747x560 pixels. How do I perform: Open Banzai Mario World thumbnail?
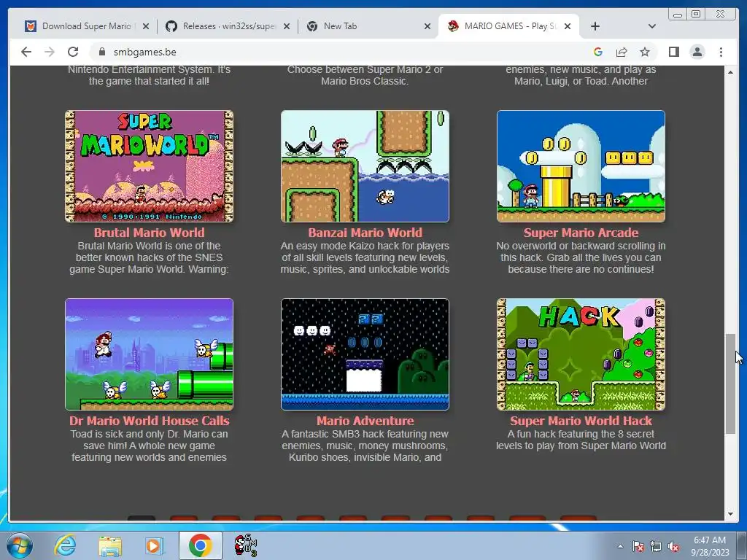click(365, 166)
